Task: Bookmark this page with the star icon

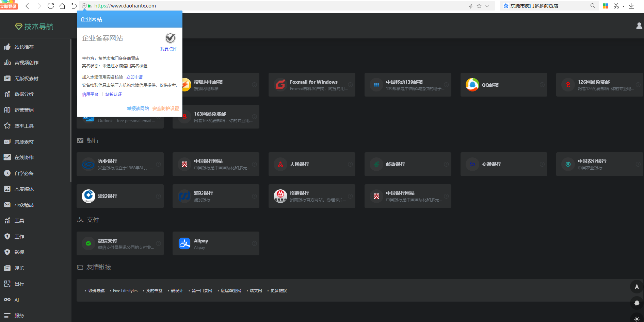Action: 479,6
